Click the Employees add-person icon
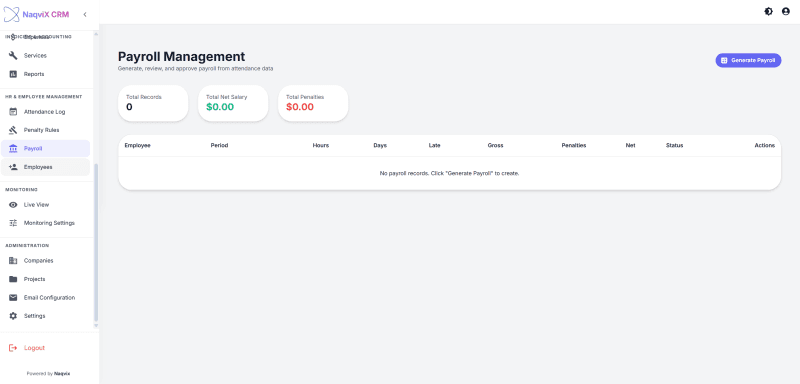Screen dimensions: 800x384 [x=13, y=167]
